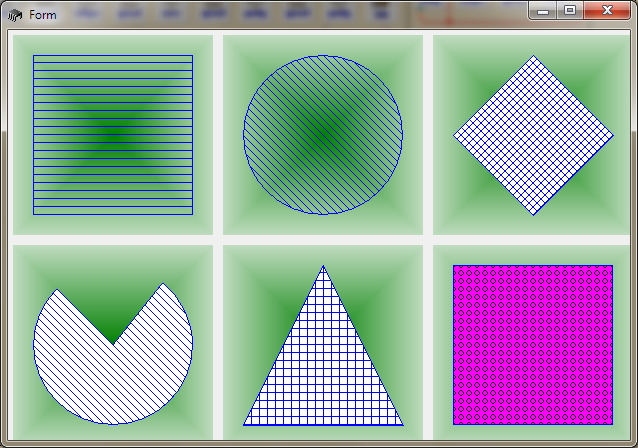Click the Form application icon in title bar
The image size is (638, 448).
point(14,15)
